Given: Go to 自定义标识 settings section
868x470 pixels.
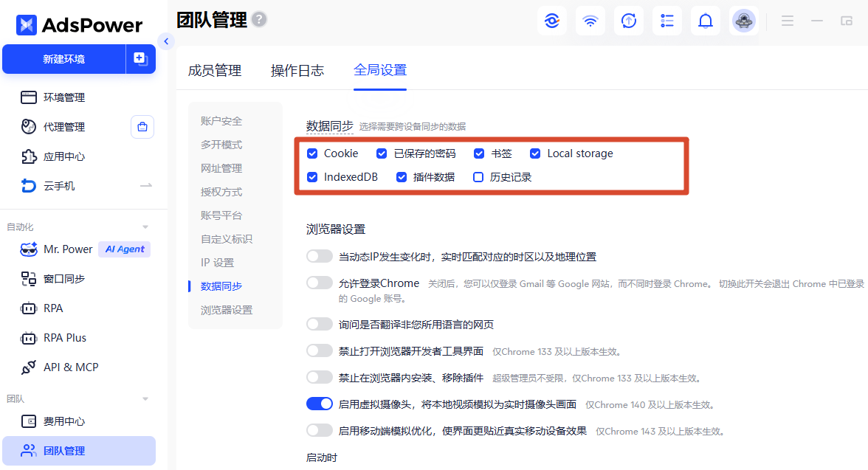Looking at the screenshot, I should (227, 239).
